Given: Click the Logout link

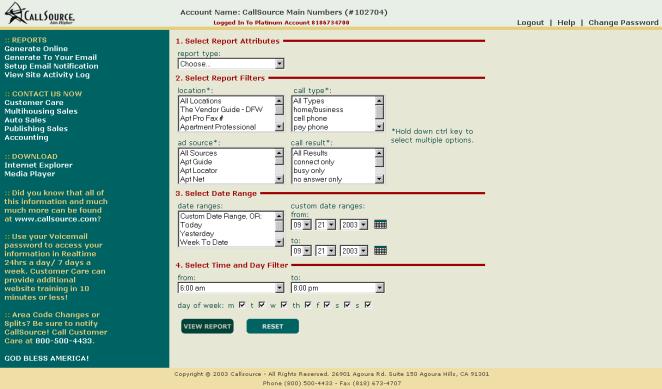Looking at the screenshot, I should tap(530, 22).
